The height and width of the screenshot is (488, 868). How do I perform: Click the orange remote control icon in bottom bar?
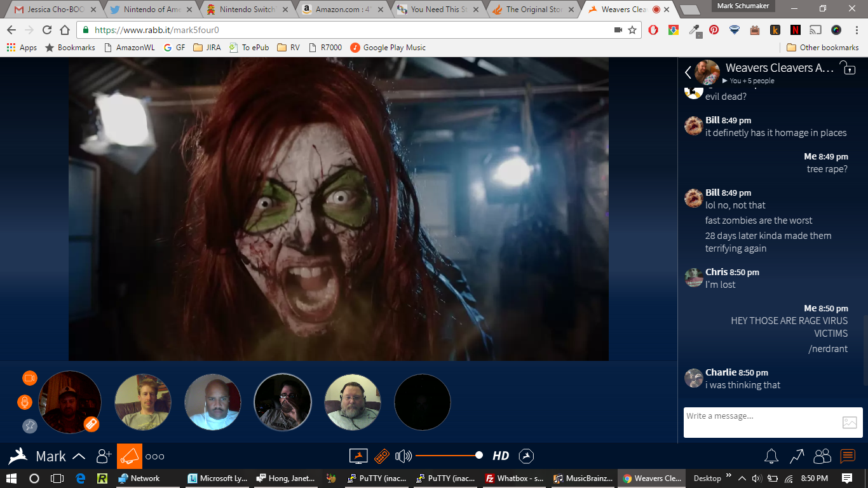coord(381,456)
